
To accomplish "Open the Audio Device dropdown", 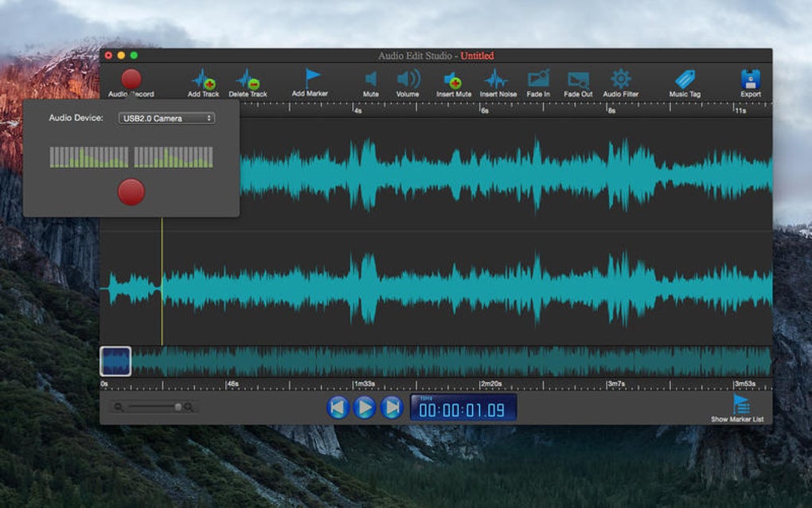I will 166,119.
